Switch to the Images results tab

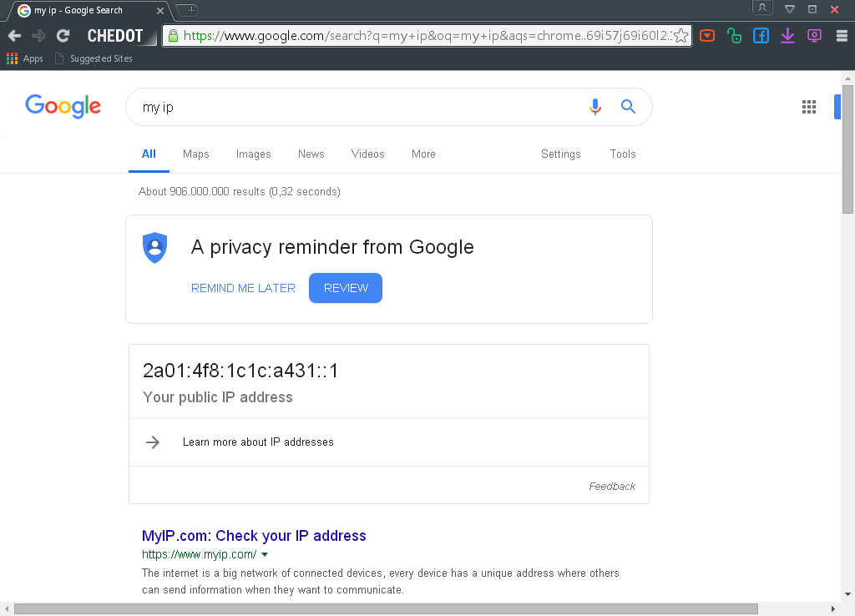253,154
